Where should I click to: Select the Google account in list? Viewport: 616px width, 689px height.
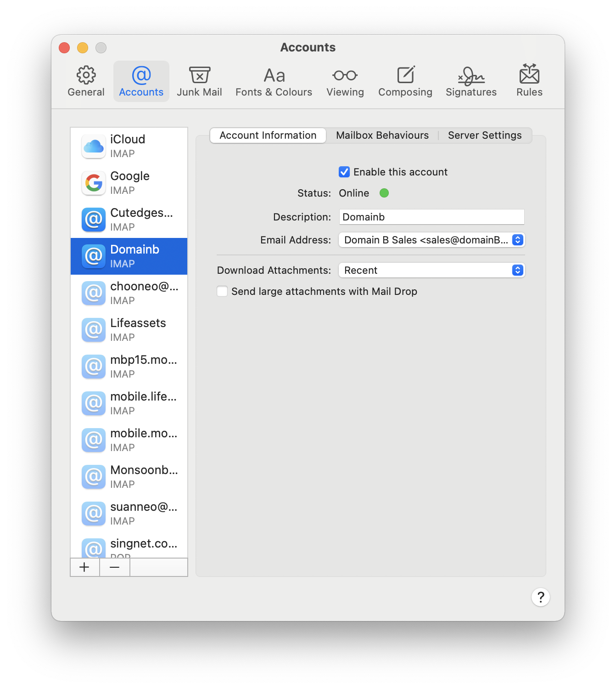129,183
